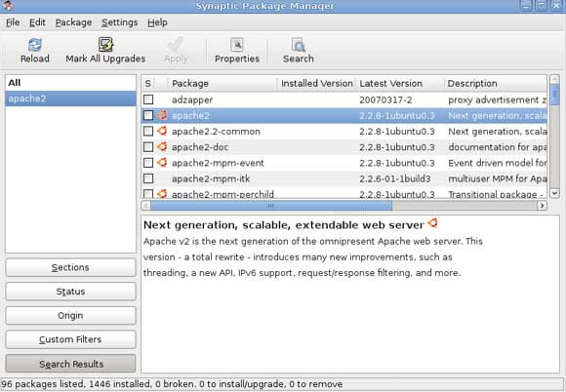Click the package list vertical scrollbar thumb
This screenshot has width=566, height=392.
(x=554, y=95)
